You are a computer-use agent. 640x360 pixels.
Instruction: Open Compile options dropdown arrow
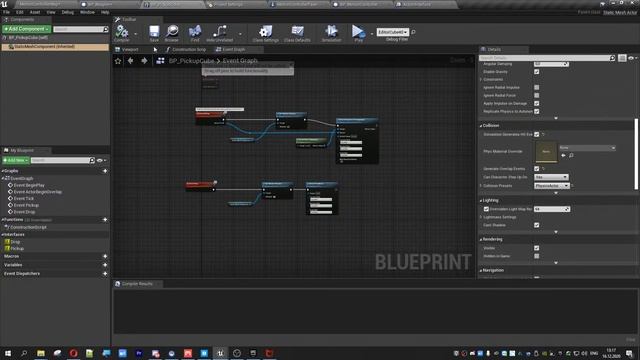[x=136, y=34]
